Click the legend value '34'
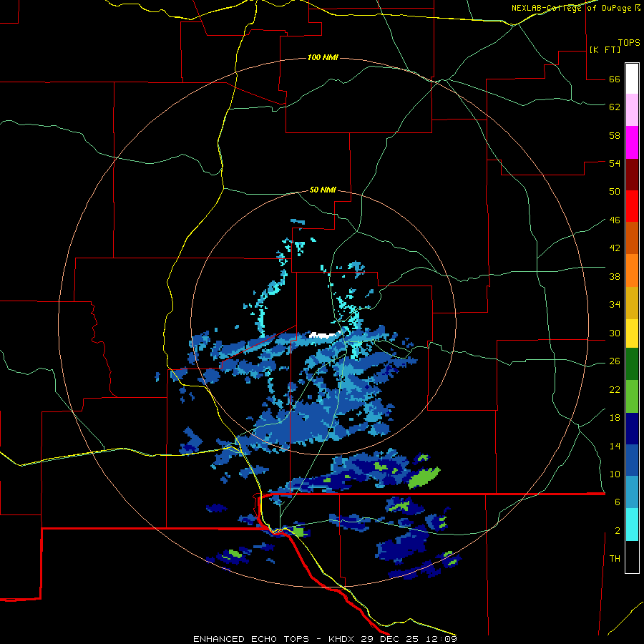Image resolution: width=644 pixels, height=644 pixels. point(615,305)
